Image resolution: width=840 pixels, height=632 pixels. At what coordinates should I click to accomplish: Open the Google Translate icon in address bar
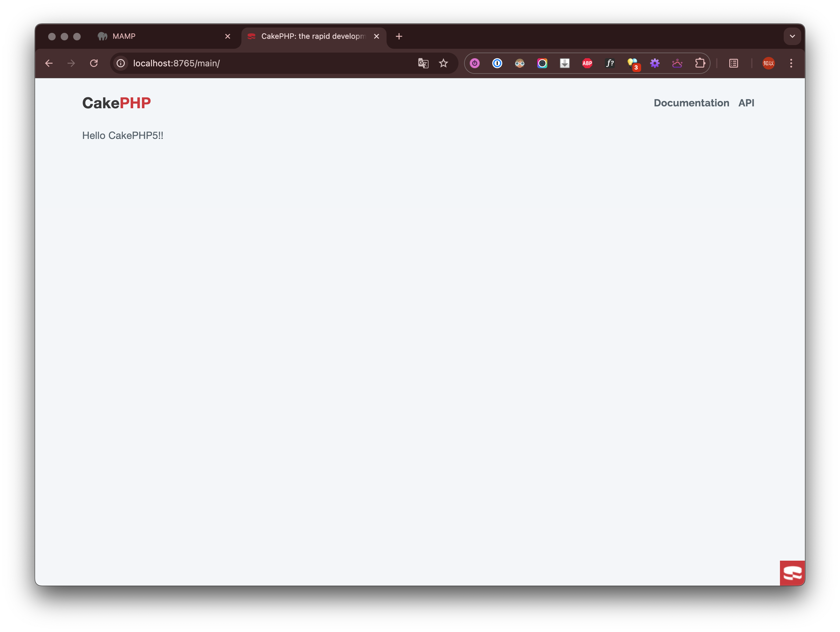(423, 64)
